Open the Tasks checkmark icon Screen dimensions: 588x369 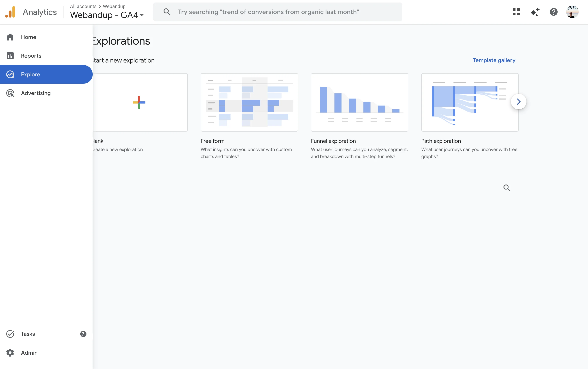tap(10, 334)
